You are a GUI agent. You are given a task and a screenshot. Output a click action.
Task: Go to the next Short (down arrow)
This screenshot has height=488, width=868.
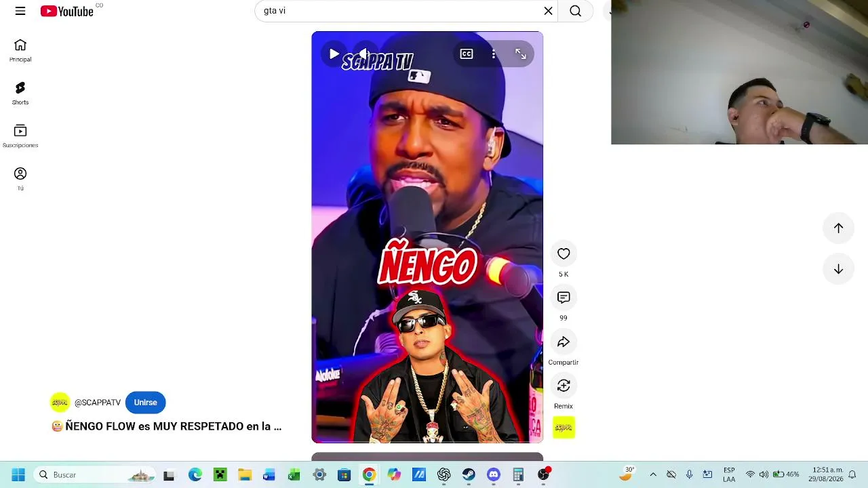tap(839, 269)
